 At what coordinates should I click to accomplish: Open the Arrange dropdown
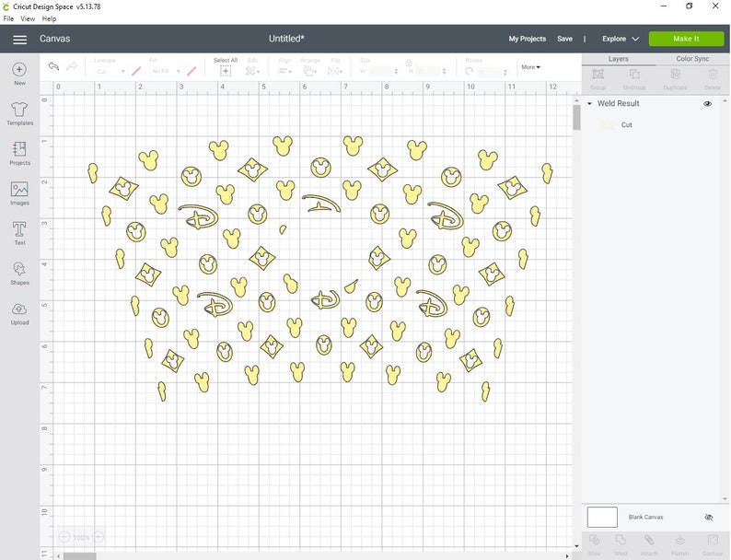[x=309, y=71]
